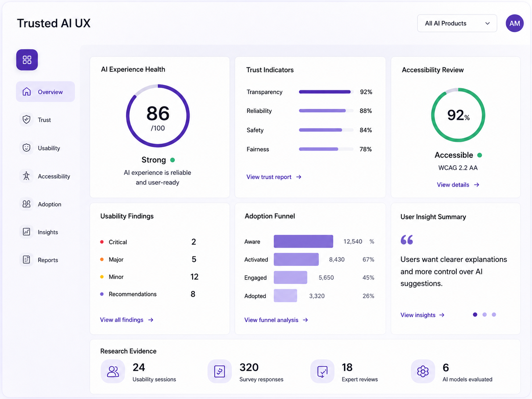Image resolution: width=532 pixels, height=399 pixels.
Task: Click the Activated funnel bar
Action: pos(296,259)
